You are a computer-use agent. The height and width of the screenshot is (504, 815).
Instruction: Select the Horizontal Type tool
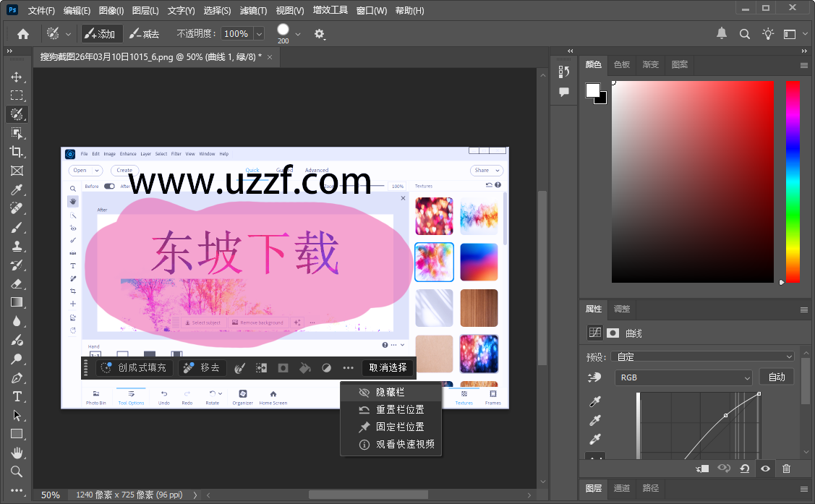pos(17,396)
